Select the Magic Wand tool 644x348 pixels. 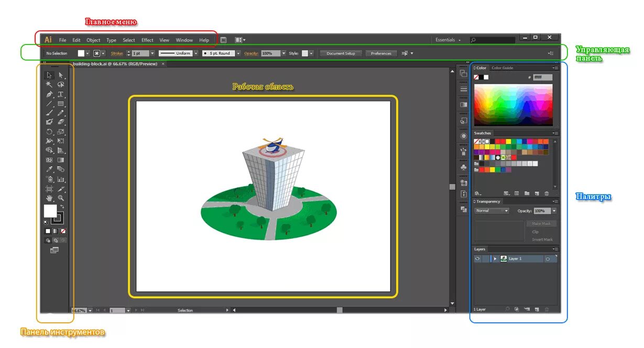pyautogui.click(x=49, y=85)
